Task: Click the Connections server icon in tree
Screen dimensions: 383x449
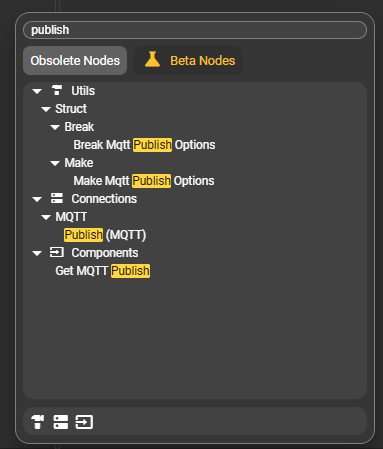Action: click(57, 198)
